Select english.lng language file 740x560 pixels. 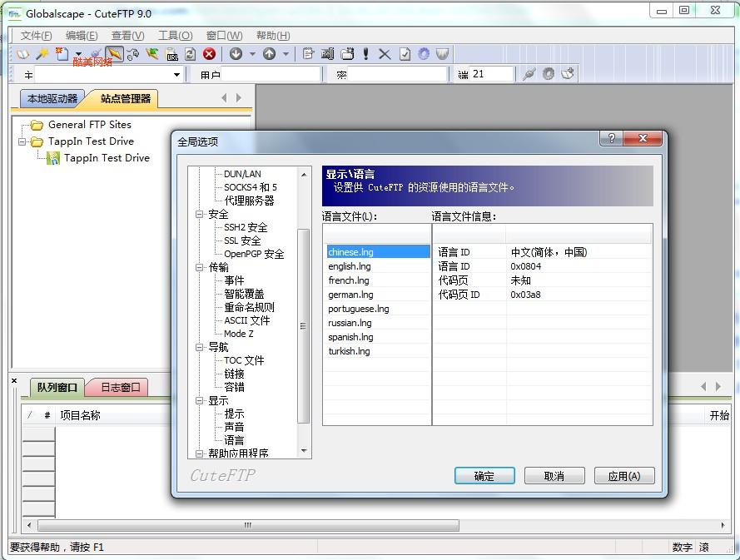(350, 266)
